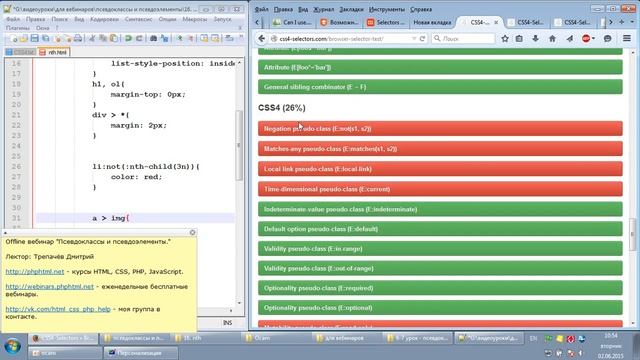Viewport: 640px width, 360px height.
Task: Click the Save All icon in Notepad++
Action: pyautogui.click(x=45, y=38)
